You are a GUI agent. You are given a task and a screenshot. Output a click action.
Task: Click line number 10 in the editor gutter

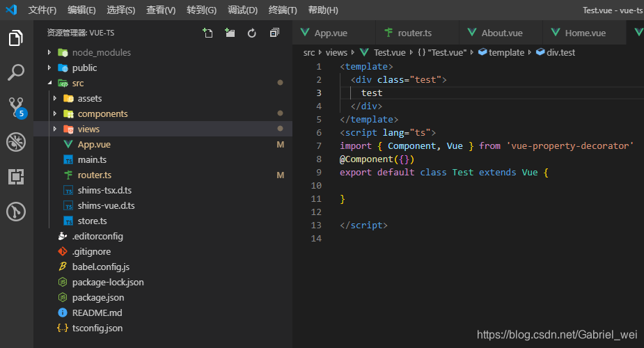click(x=316, y=186)
